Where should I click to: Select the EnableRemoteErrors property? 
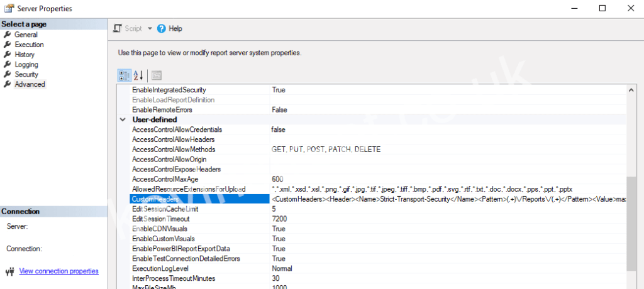click(x=162, y=110)
